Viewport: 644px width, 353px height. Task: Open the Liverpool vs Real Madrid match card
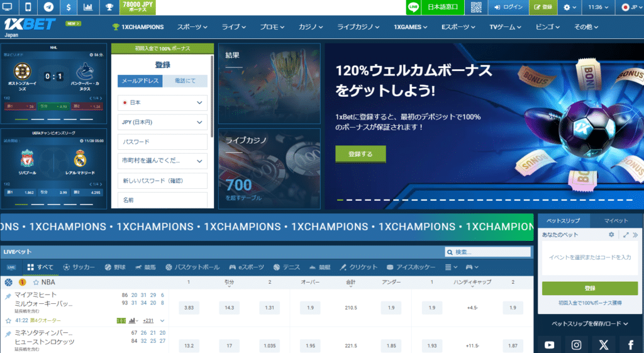(54, 169)
